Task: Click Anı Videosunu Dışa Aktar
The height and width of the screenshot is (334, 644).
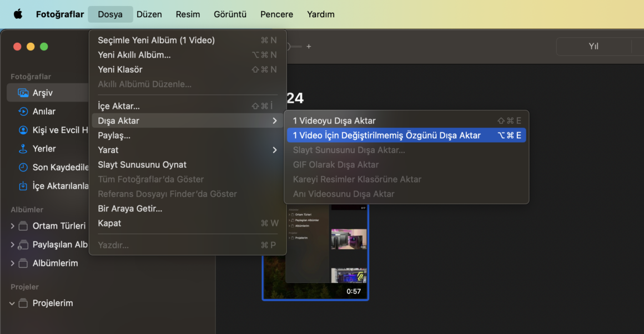Action: point(406,194)
